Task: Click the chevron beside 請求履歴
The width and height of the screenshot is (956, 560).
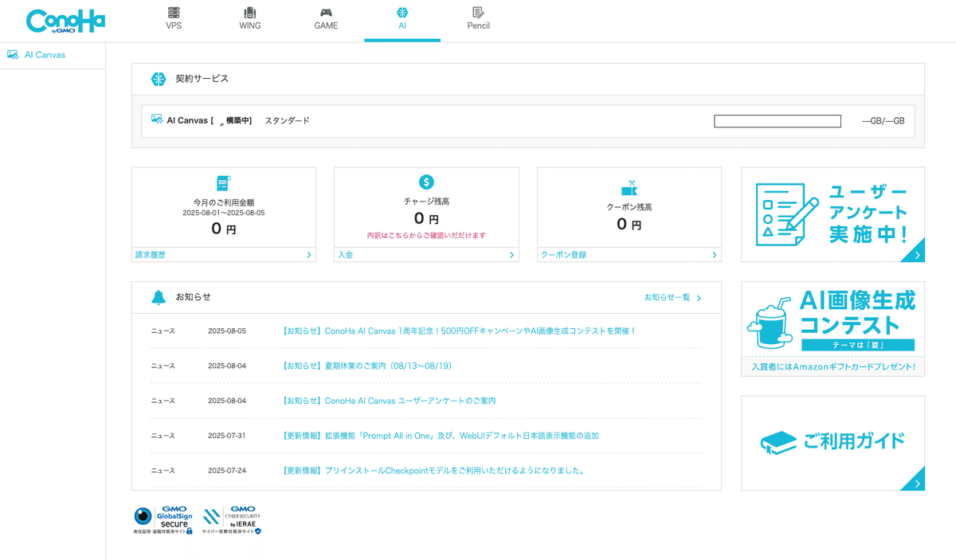Action: point(309,255)
